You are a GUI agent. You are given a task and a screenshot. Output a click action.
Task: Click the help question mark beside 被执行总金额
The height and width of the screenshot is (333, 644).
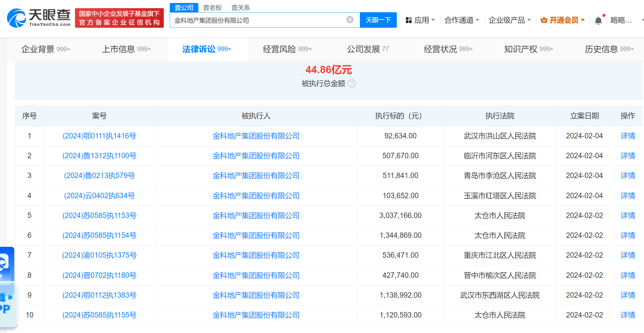pos(352,83)
